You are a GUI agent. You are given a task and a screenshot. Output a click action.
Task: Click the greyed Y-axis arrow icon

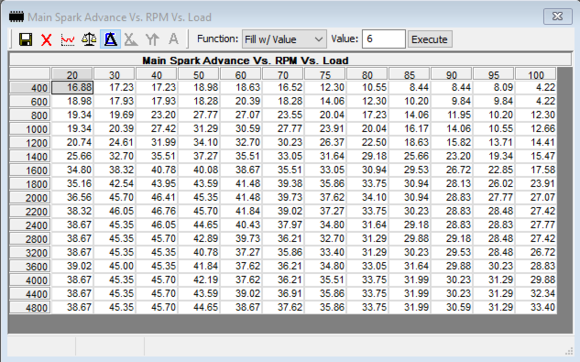click(x=152, y=39)
